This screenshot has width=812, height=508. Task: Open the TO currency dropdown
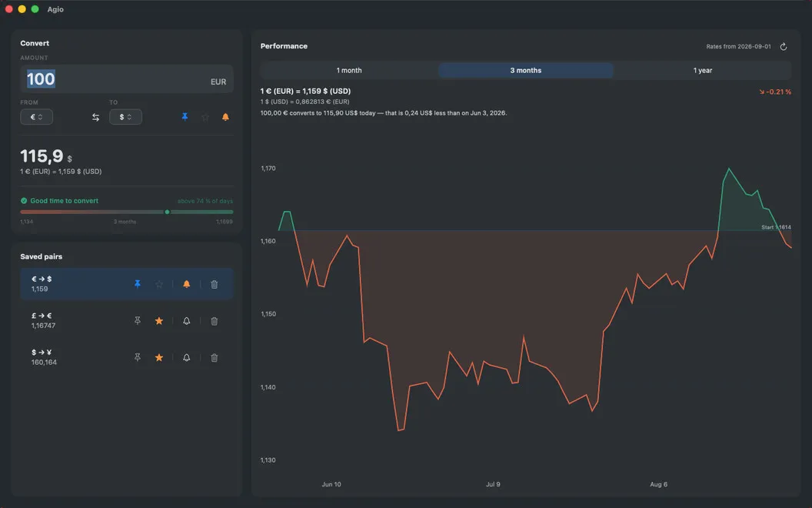[125, 117]
